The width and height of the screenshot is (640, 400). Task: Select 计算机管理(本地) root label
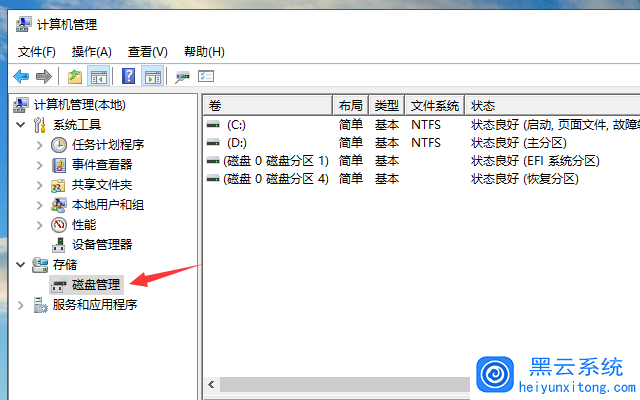click(x=80, y=105)
